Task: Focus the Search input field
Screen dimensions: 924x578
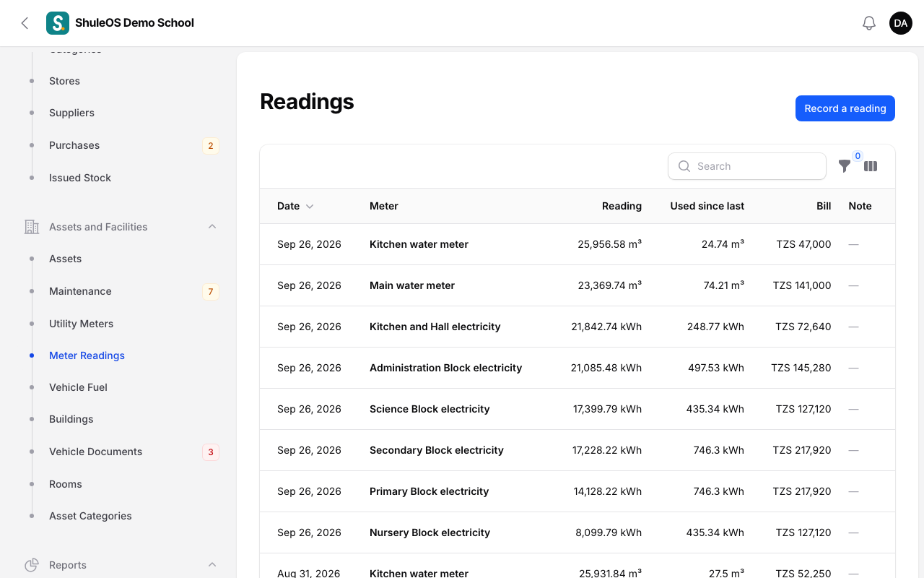Action: point(747,166)
